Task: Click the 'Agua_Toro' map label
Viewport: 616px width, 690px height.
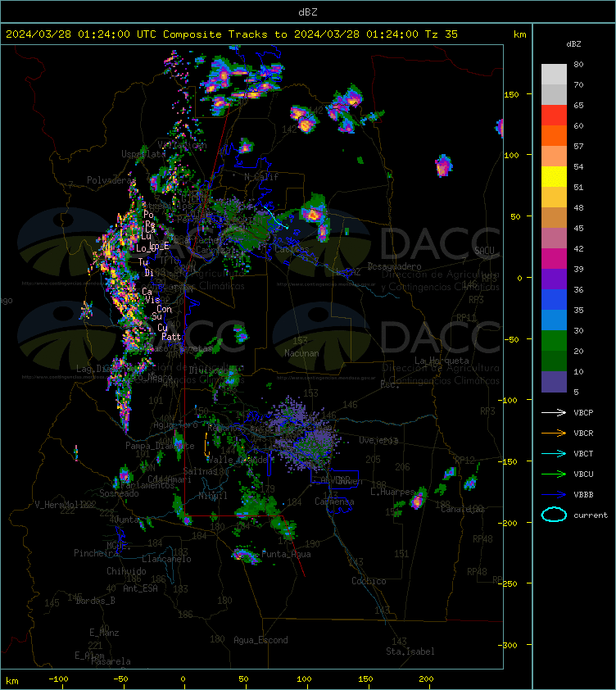Action: 175,424
